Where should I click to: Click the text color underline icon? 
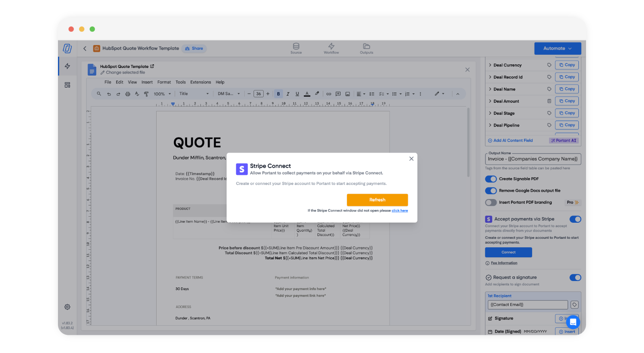click(307, 94)
